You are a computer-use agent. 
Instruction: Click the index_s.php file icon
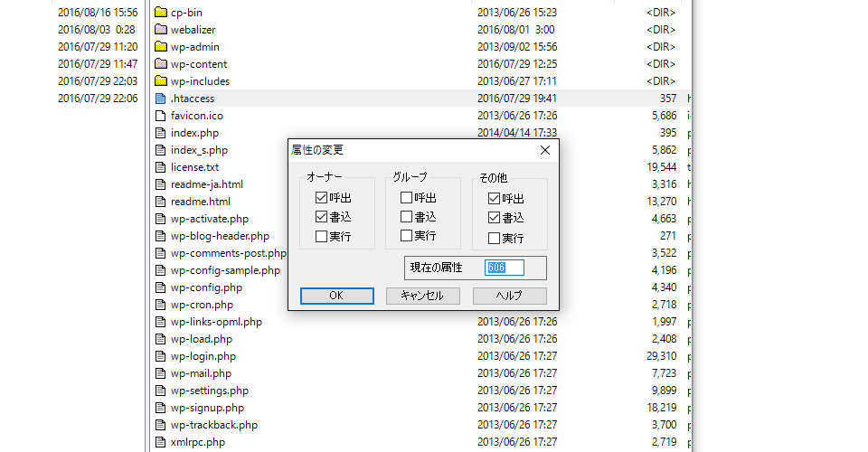tap(161, 150)
